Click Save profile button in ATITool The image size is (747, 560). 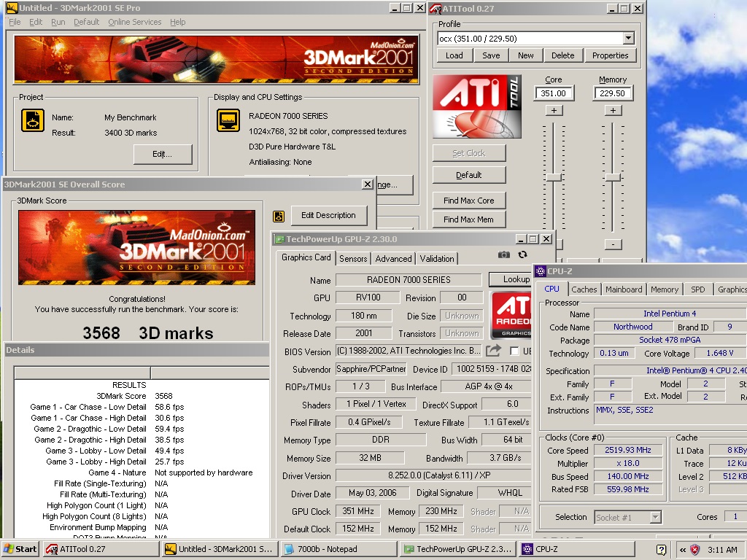[x=491, y=55]
